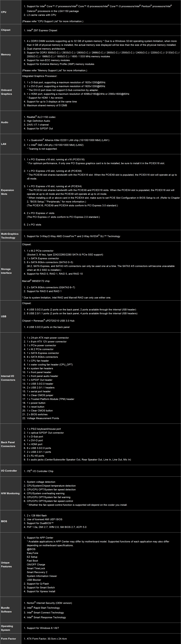Click the 24-pin ATX main power connector line
Image resolution: width=181 pixels, height=644 pixels.
tap(48, 338)
